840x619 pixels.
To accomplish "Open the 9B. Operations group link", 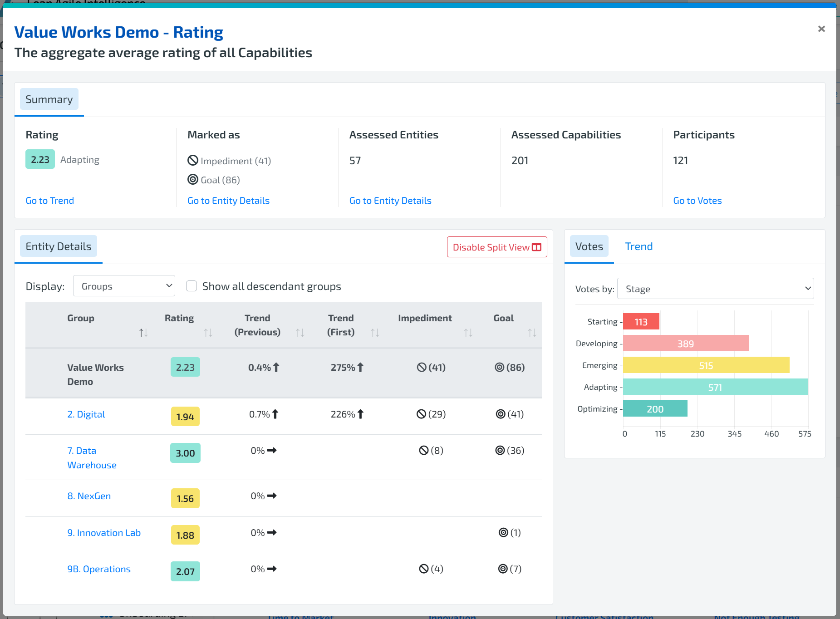I will coord(99,569).
